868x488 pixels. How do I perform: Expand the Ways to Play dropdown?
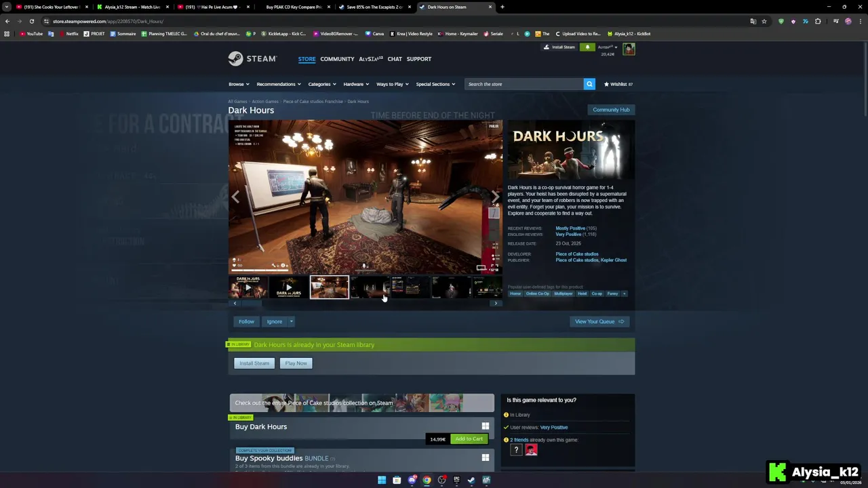(x=393, y=84)
